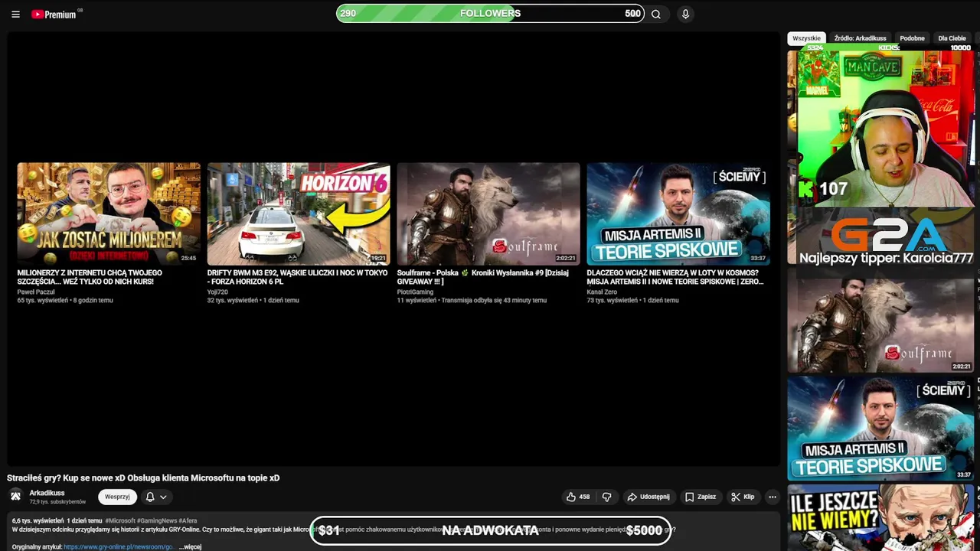Click '6,6 tys. wyświetleń' view count text
This screenshot has height=551, width=980.
(x=38, y=520)
